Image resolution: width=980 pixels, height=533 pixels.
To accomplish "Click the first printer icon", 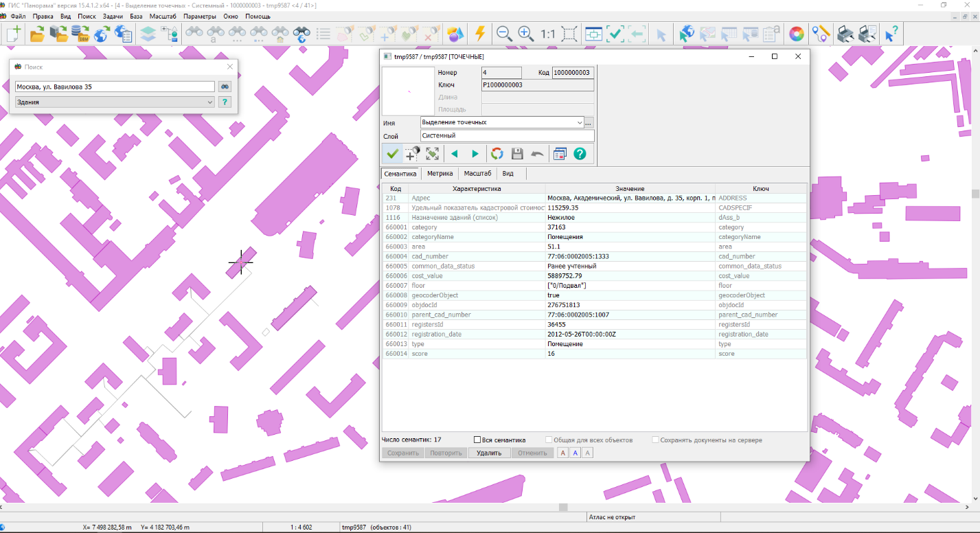I will pos(845,34).
